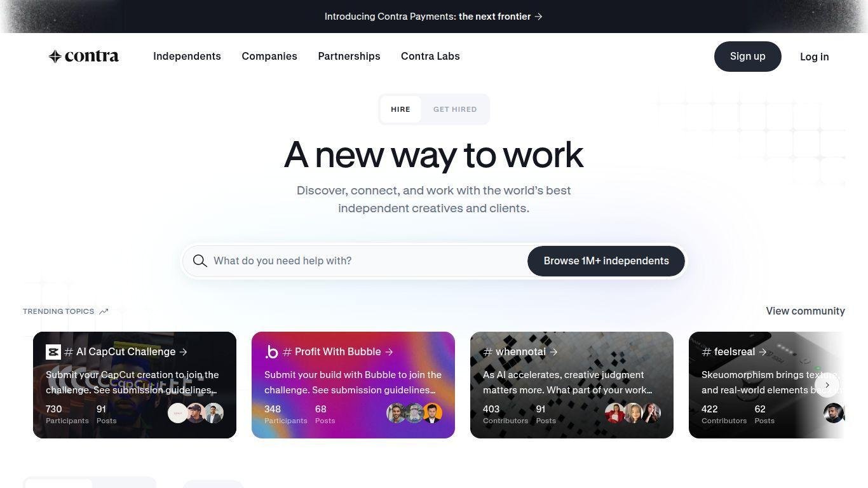
Task: Open the Partnerships nav menu
Action: [x=349, y=57]
